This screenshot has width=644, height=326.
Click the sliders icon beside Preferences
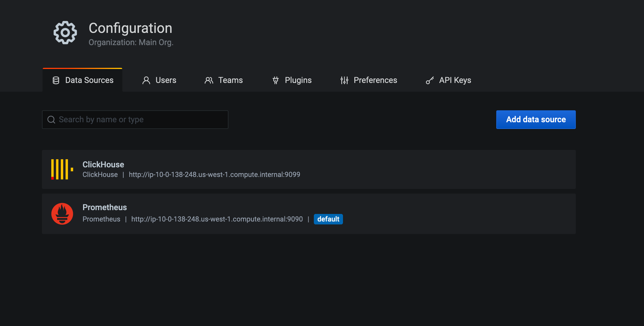click(x=344, y=80)
